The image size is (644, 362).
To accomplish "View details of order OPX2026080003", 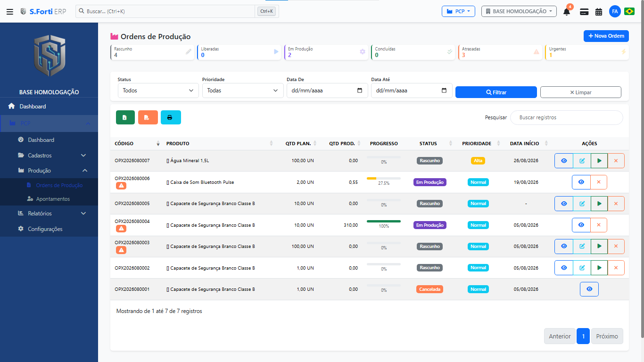I will [564, 247].
